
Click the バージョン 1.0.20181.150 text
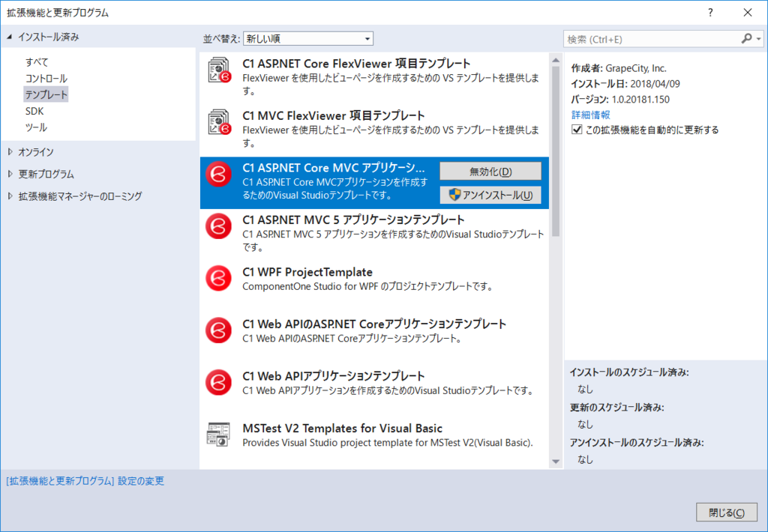(x=620, y=100)
